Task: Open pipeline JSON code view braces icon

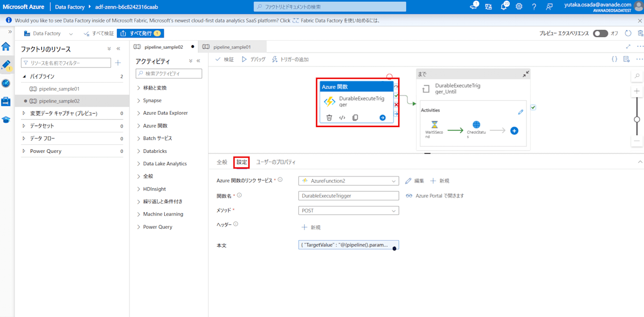Action: click(x=614, y=59)
